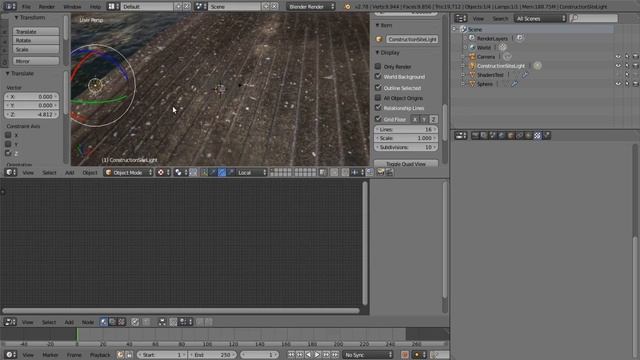Viewport: 640px width, 360px height.
Task: Open the No Sync playback dropdown
Action: coord(368,355)
